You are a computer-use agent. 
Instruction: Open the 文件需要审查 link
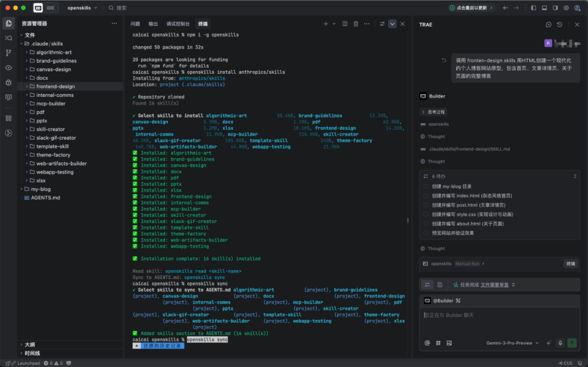tap(494, 285)
